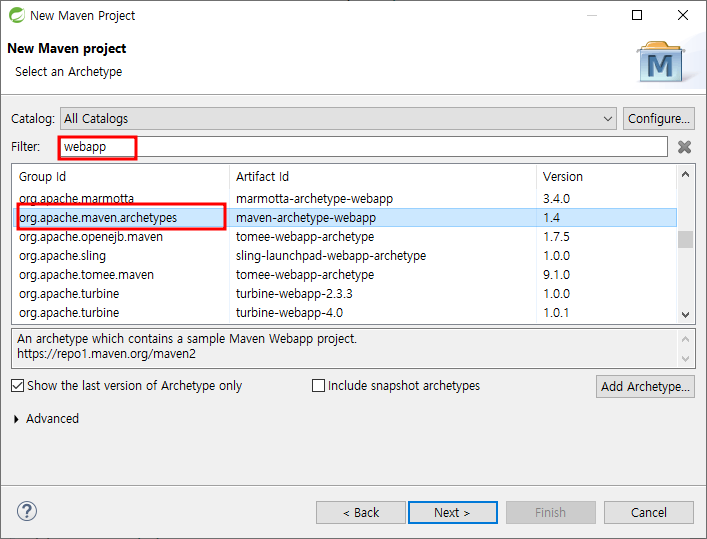Image resolution: width=707 pixels, height=539 pixels.
Task: Click version 9.1.0 cell
Action: (x=556, y=274)
